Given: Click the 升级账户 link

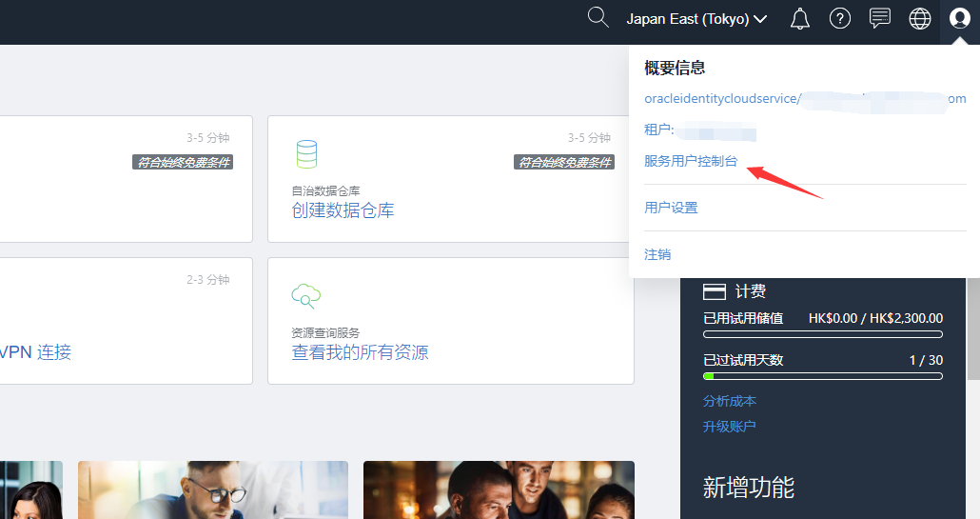Looking at the screenshot, I should [730, 426].
